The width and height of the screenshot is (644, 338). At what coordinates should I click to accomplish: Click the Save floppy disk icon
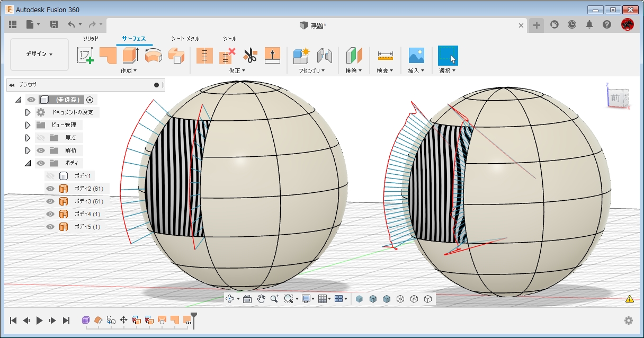click(54, 24)
